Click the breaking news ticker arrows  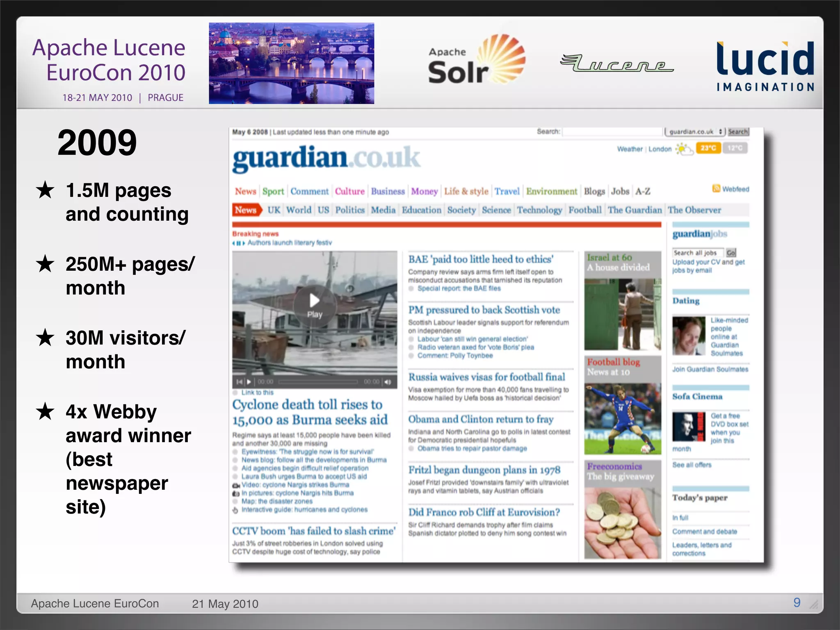(x=238, y=243)
